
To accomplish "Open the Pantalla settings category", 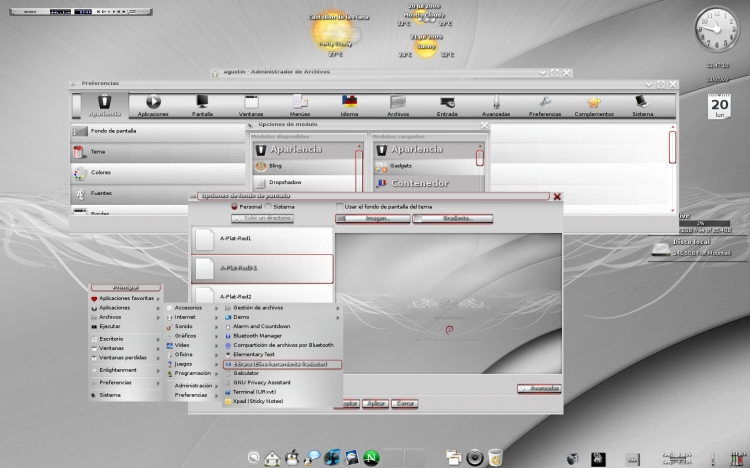I will point(202,105).
